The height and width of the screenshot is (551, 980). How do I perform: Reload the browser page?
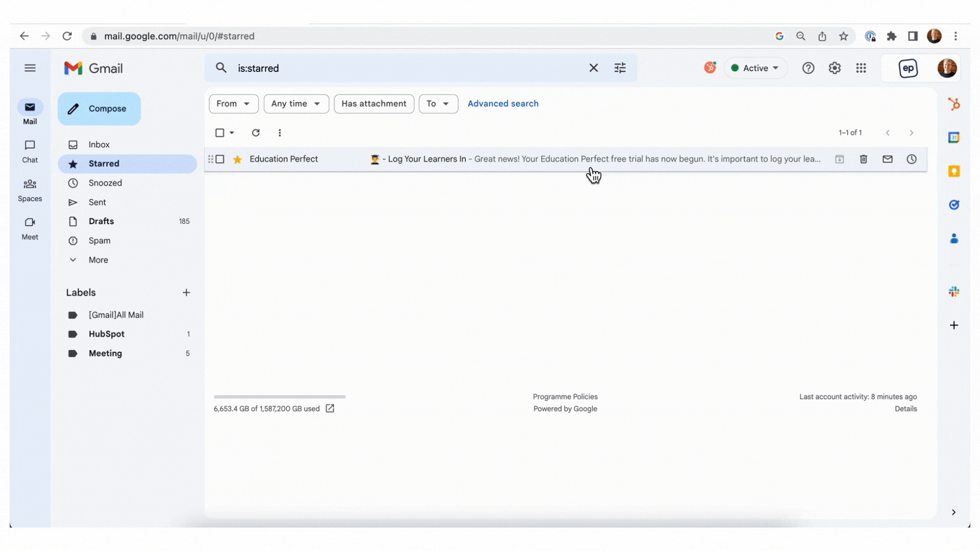tap(67, 36)
